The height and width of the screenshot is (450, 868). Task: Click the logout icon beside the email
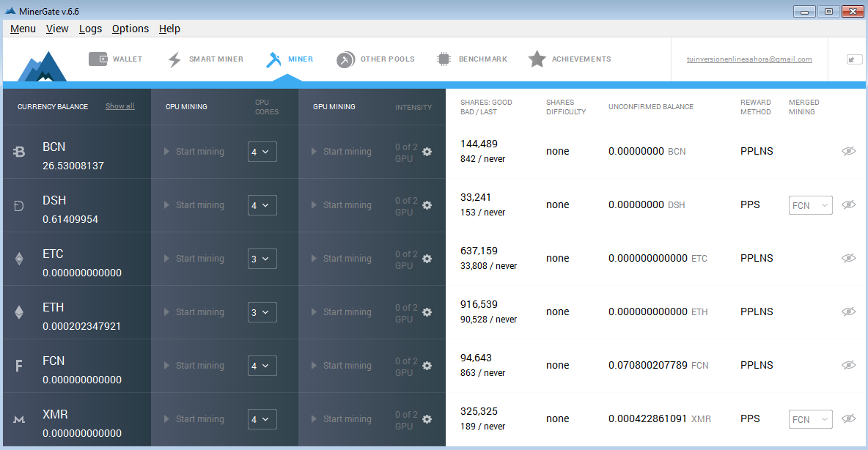click(x=854, y=59)
